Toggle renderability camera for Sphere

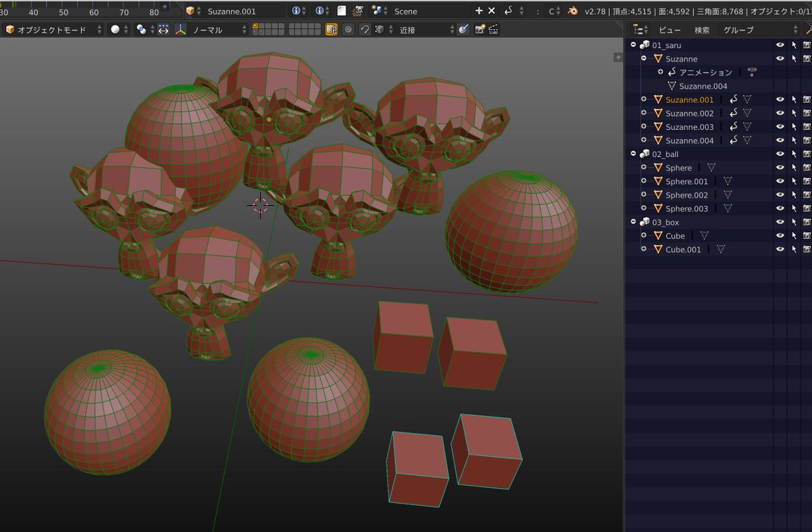(807, 168)
